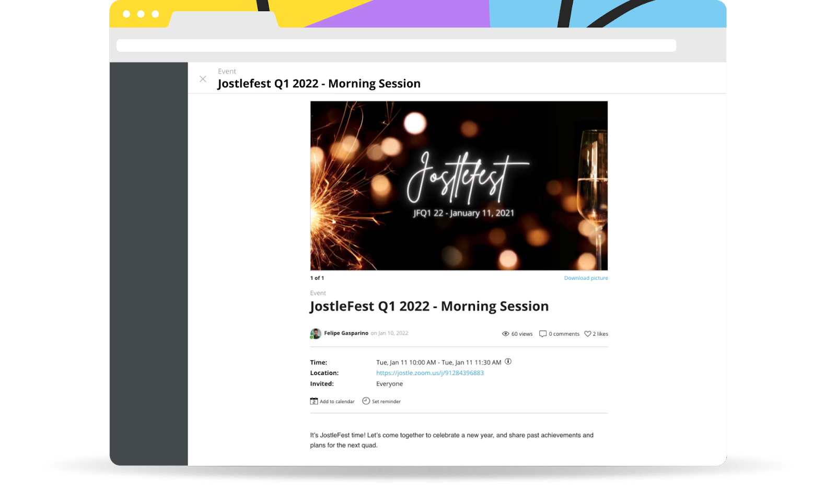Click the "0 comments" text label
The height and width of the screenshot is (504, 836).
point(564,334)
